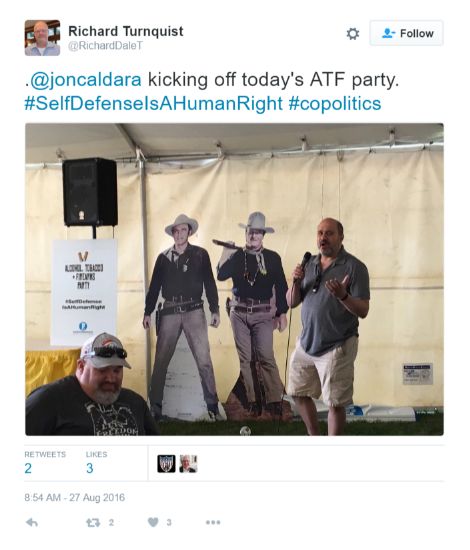Click the retweet count beside the retweet icon
The width and height of the screenshot is (470, 550).
coord(111,523)
